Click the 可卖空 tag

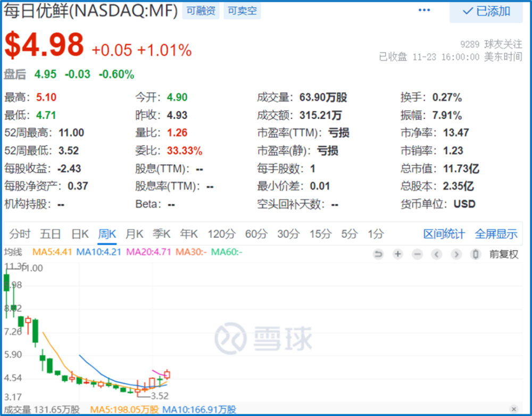coord(242,11)
